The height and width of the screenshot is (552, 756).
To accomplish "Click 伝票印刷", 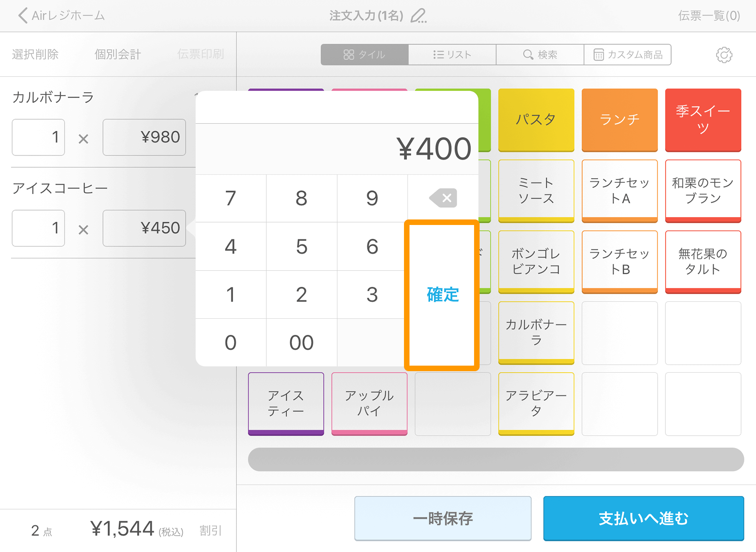I will 200,54.
